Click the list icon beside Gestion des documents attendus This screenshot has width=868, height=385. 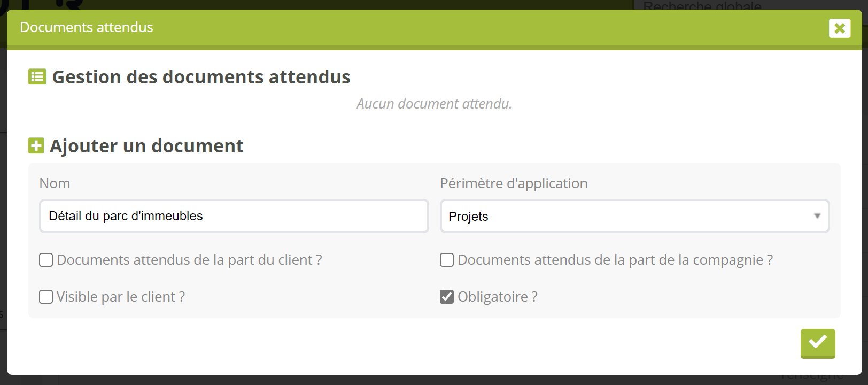tap(37, 77)
